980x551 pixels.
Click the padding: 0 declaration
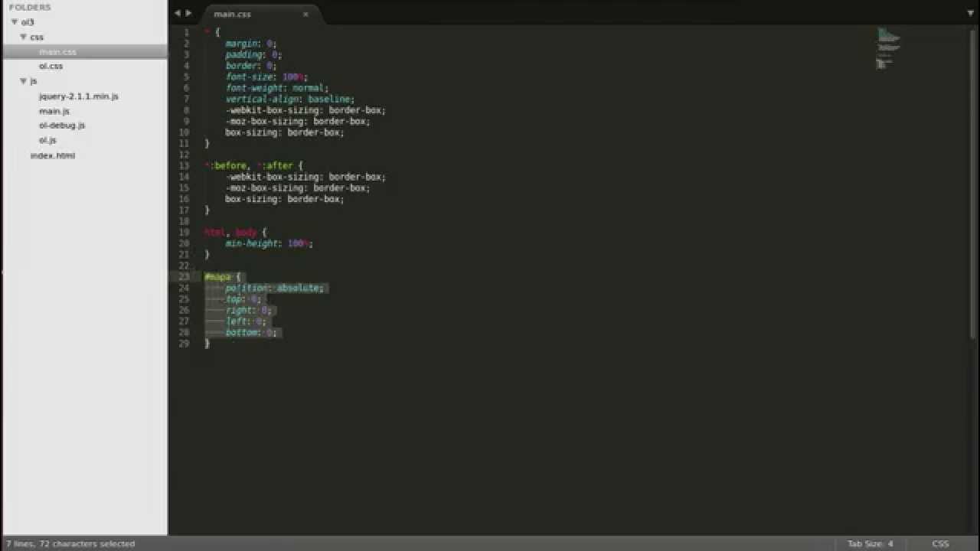pyautogui.click(x=253, y=55)
